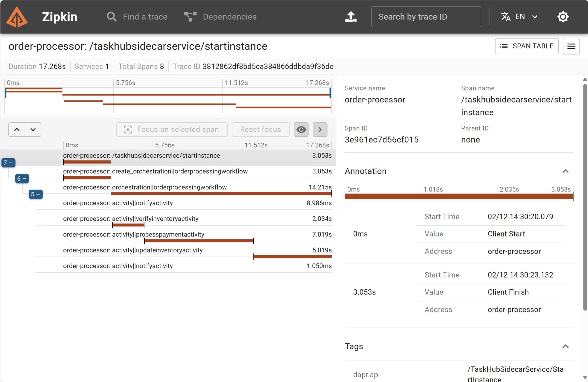Collapse the span tree node labeled 5

[36, 194]
